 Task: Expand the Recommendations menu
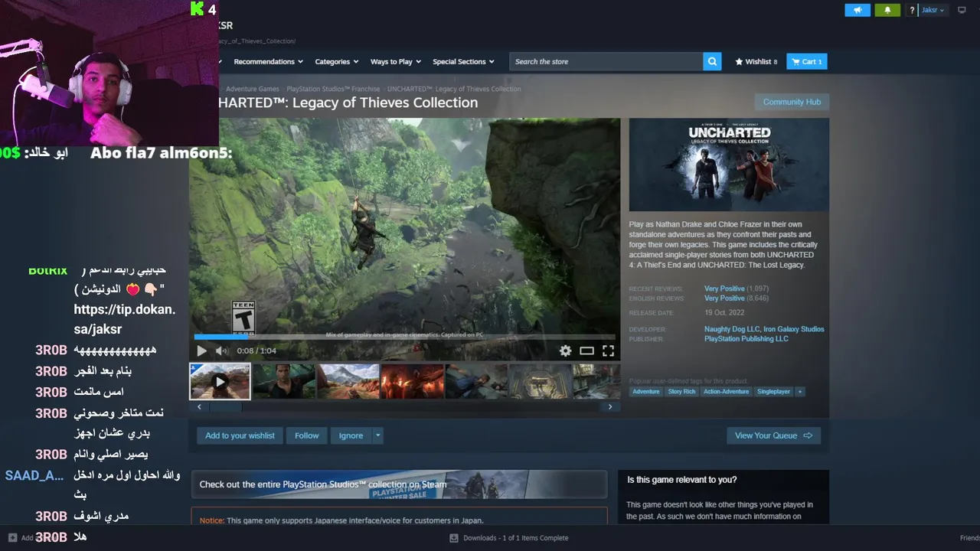[268, 61]
